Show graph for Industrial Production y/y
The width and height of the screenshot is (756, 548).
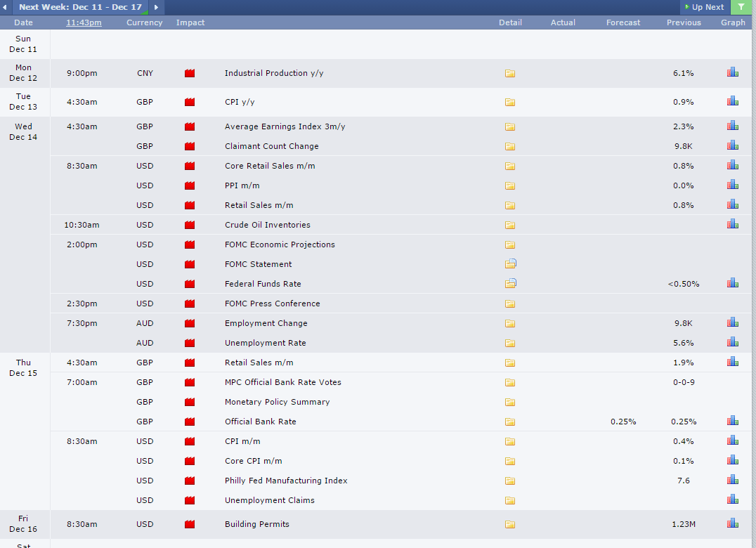pyautogui.click(x=733, y=72)
